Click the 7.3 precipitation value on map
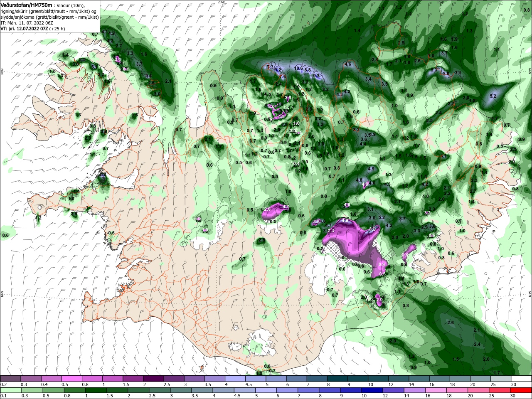Image resolution: width=532 pixels, height=399 pixels. (x=270, y=67)
